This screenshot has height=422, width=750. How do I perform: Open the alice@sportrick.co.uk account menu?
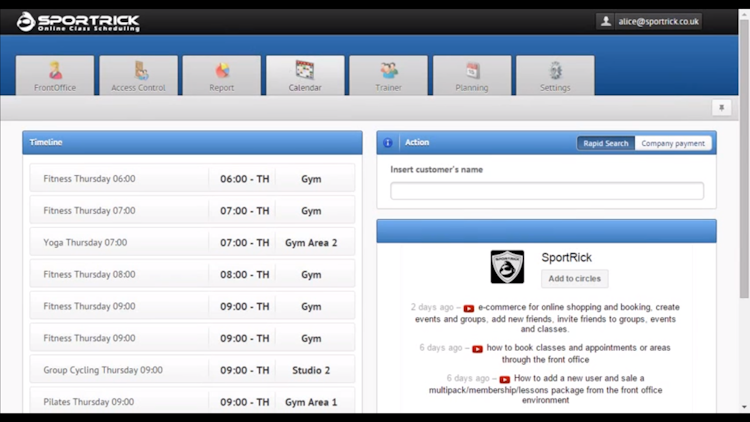click(658, 22)
